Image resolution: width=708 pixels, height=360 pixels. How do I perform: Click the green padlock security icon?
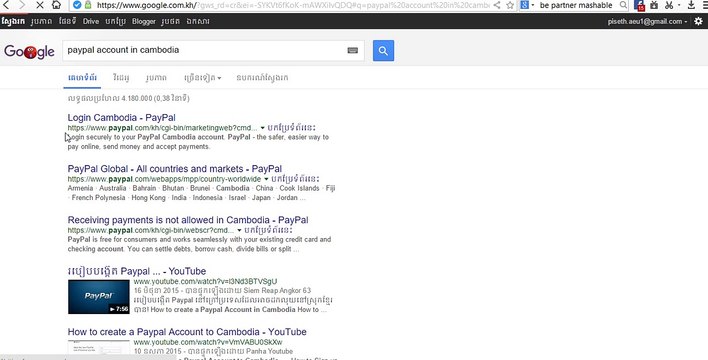tap(88, 5)
